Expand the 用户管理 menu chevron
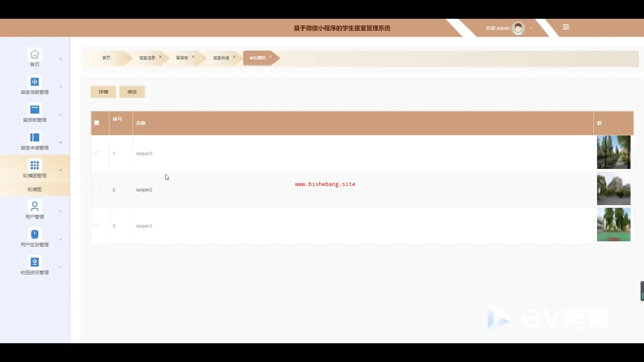Image resolution: width=644 pixels, height=362 pixels. pyautogui.click(x=61, y=212)
